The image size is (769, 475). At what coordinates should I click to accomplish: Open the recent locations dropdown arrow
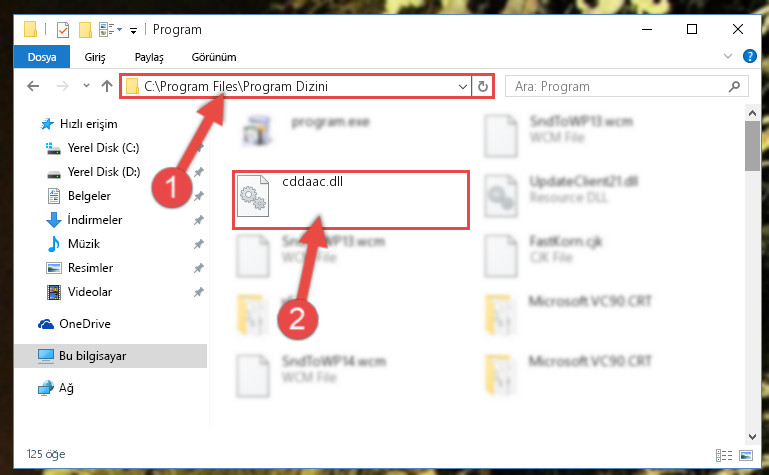pos(86,86)
